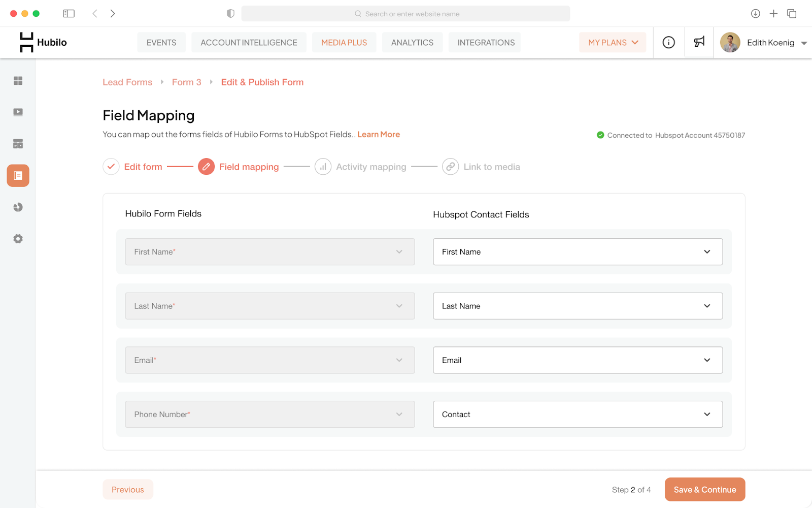The width and height of the screenshot is (812, 508).
Task: Click the green connected status icon
Action: [600, 135]
